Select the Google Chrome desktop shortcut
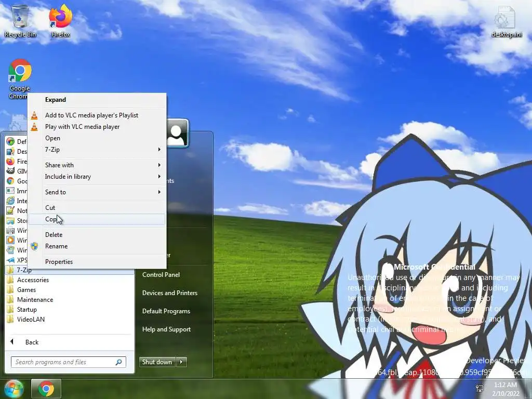Viewport: 532px width, 399px height. (x=20, y=79)
